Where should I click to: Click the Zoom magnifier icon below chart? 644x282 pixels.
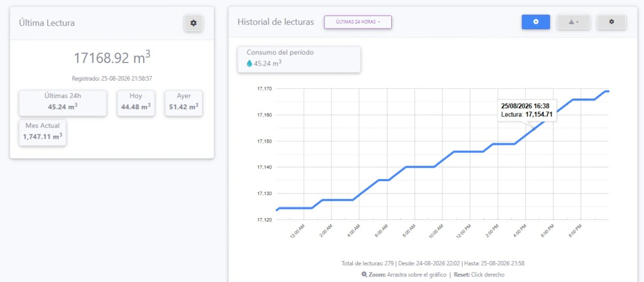tap(364, 275)
